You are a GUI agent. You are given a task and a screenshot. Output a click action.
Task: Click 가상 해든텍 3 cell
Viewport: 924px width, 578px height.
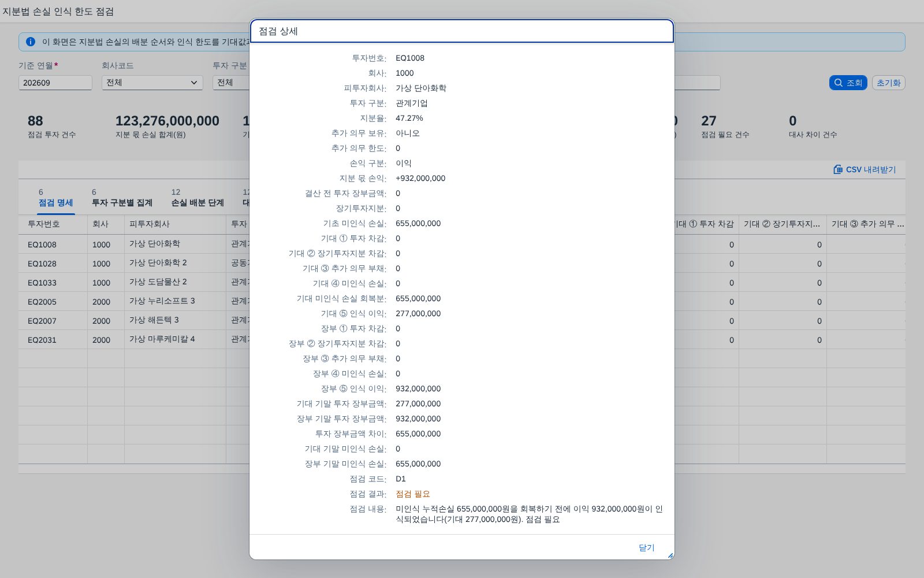pos(175,320)
